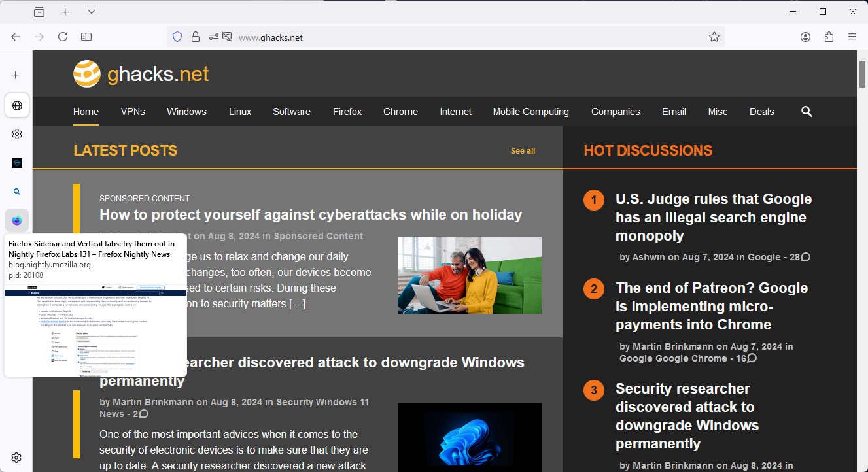Expand the list all tabs chevron

point(92,12)
